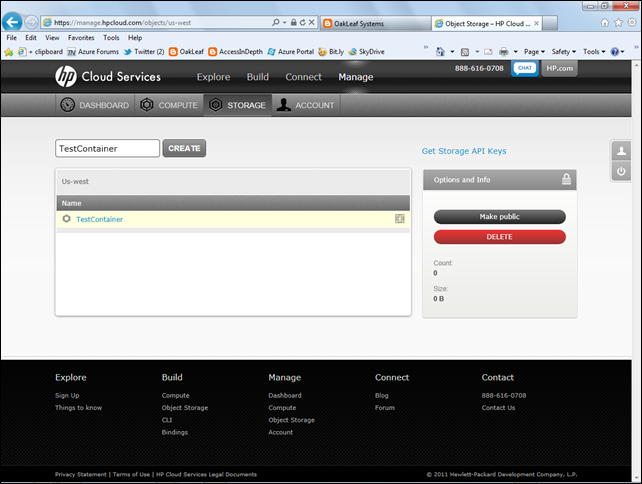Open the browser Home icon
Image resolution: width=642 pixels, height=484 pixels.
pos(605,23)
